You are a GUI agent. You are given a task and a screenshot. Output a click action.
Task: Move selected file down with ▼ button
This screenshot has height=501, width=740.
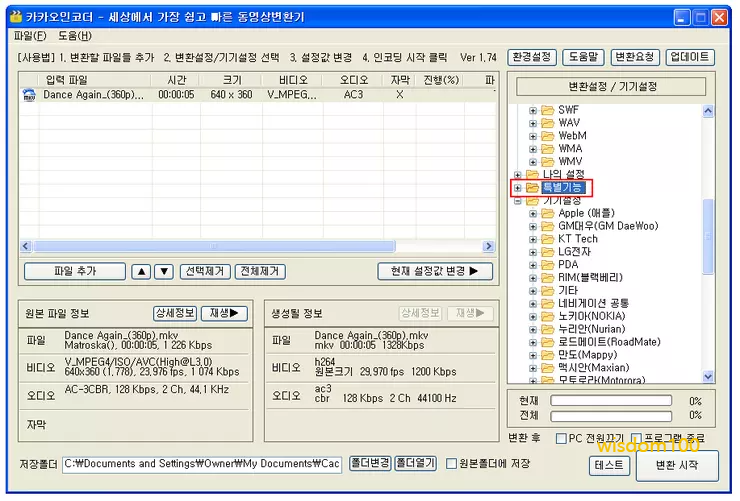[x=164, y=272]
